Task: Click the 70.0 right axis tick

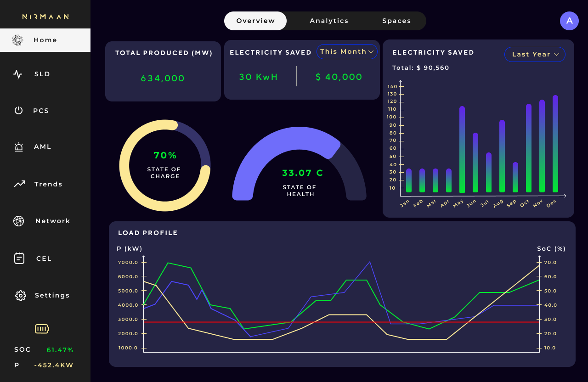Action: point(550,263)
